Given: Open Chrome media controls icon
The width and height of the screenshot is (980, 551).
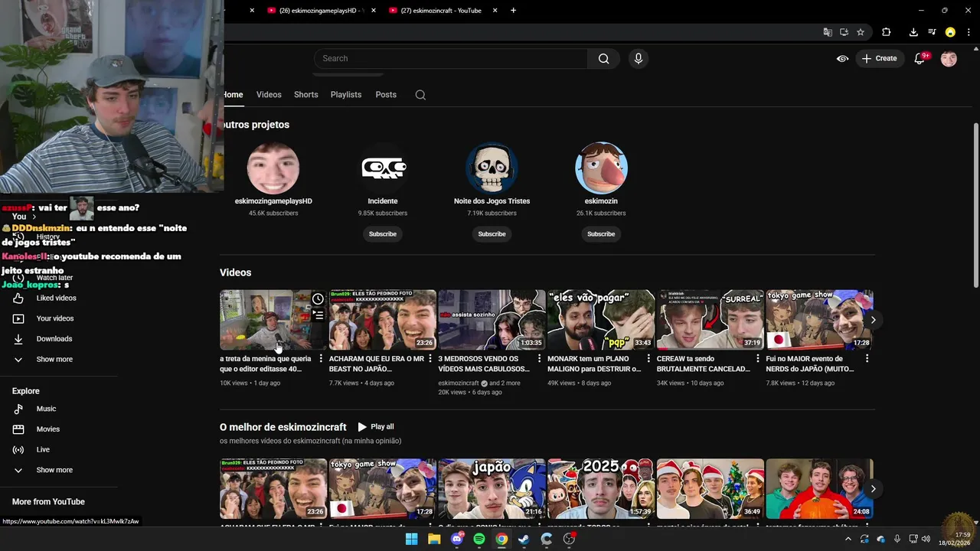Looking at the screenshot, I should pyautogui.click(x=932, y=32).
